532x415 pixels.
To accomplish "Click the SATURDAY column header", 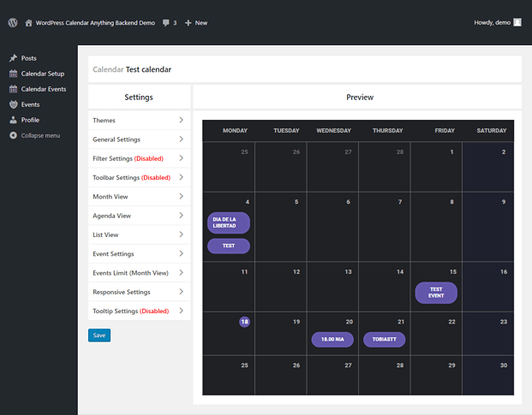I will 492,130.
